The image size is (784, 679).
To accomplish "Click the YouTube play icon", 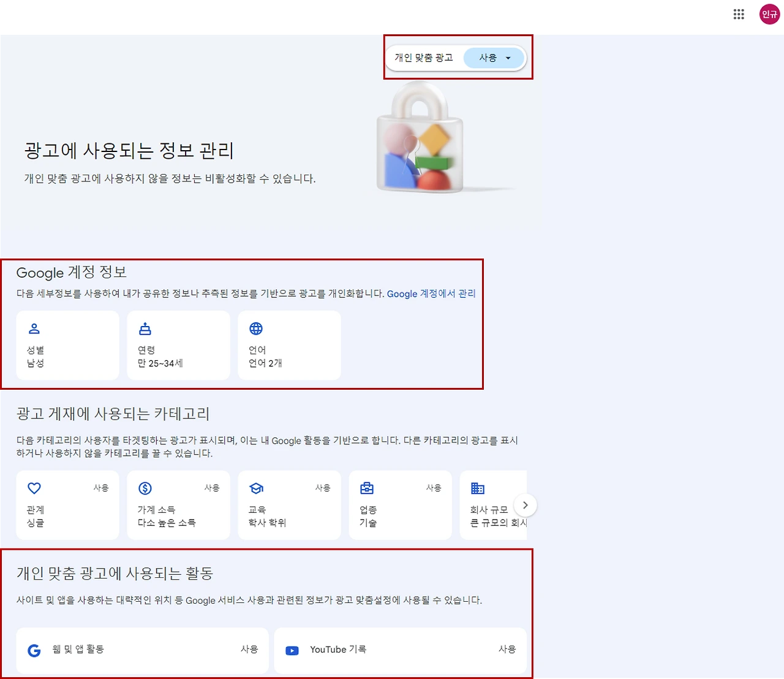I will pyautogui.click(x=292, y=650).
